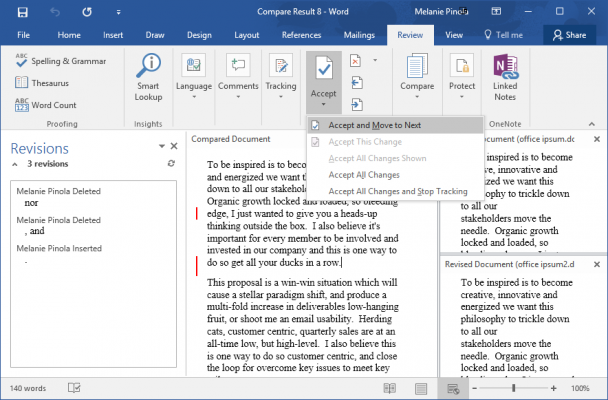Click the Accept checkmark icon
The height and width of the screenshot is (400, 608).
coord(324,70)
